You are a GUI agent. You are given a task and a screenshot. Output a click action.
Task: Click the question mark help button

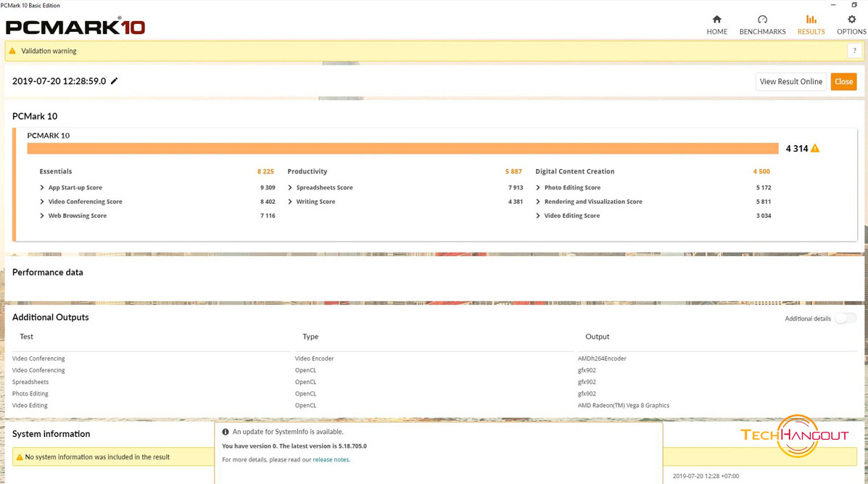[854, 51]
